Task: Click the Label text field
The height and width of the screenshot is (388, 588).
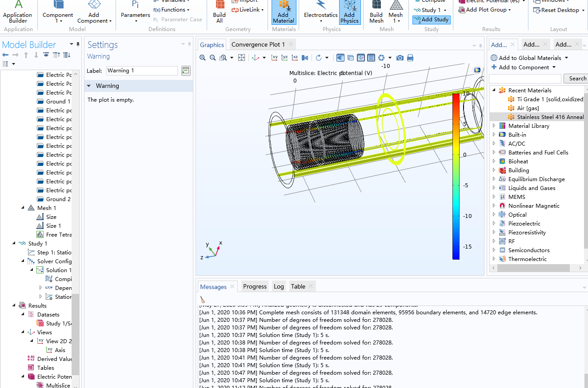Action: click(141, 71)
